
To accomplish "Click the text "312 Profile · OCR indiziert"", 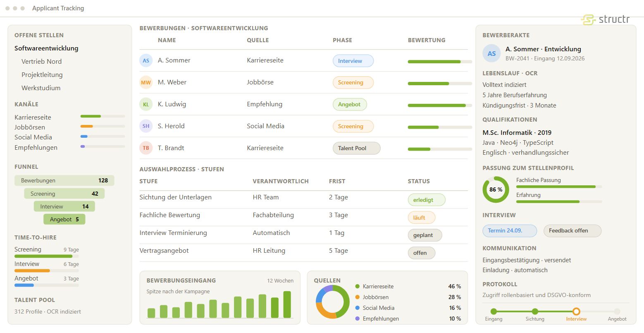I will point(48,311).
